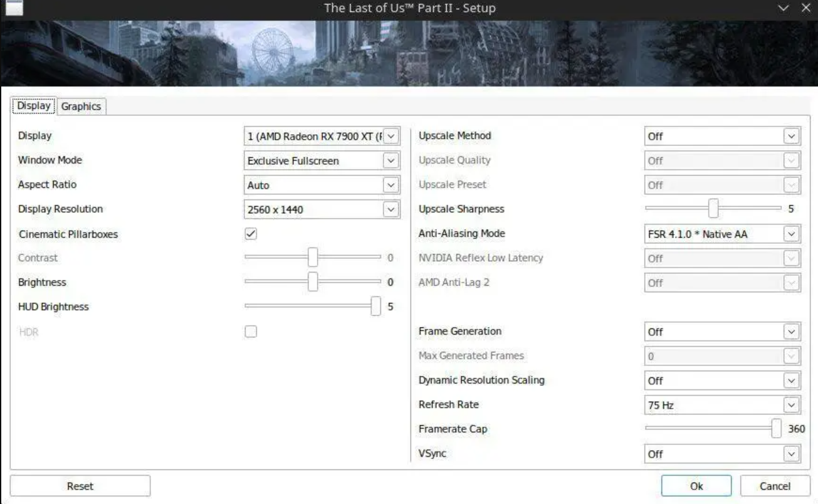Open the Dynamic Resolution Scaling dropdown
Viewport: 818px width, 504px height.
tap(722, 381)
